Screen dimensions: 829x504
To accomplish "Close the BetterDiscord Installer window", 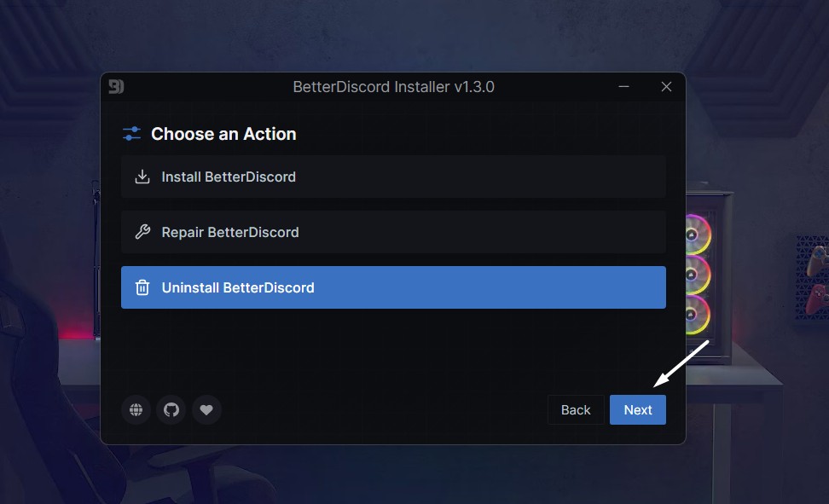I will (666, 86).
